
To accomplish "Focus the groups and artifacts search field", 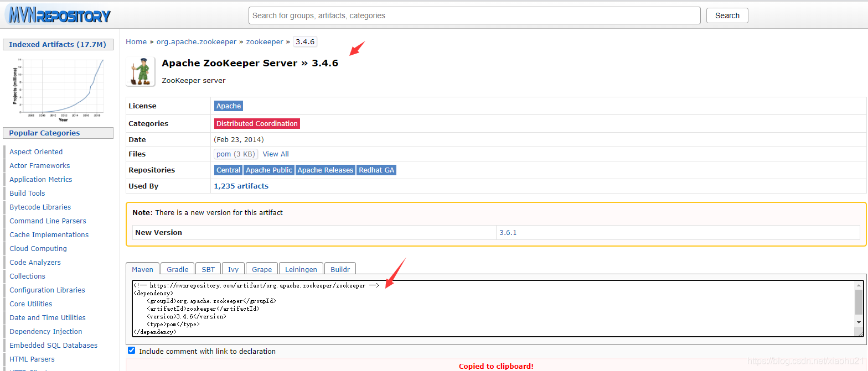I will [474, 15].
